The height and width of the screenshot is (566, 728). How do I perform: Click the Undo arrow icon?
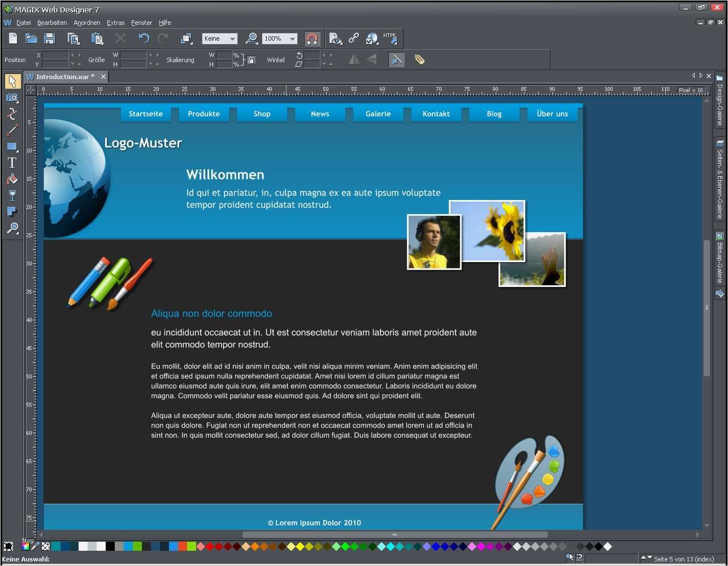[x=144, y=38]
